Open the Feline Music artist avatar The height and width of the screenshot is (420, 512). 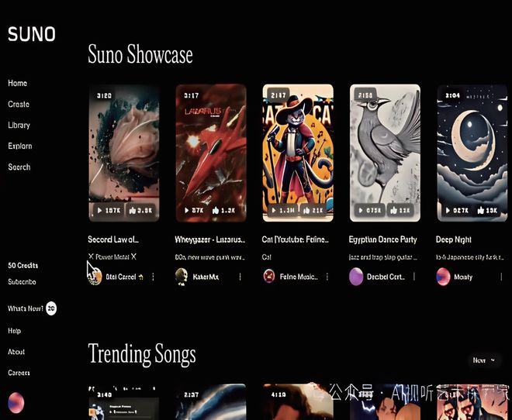coord(269,277)
